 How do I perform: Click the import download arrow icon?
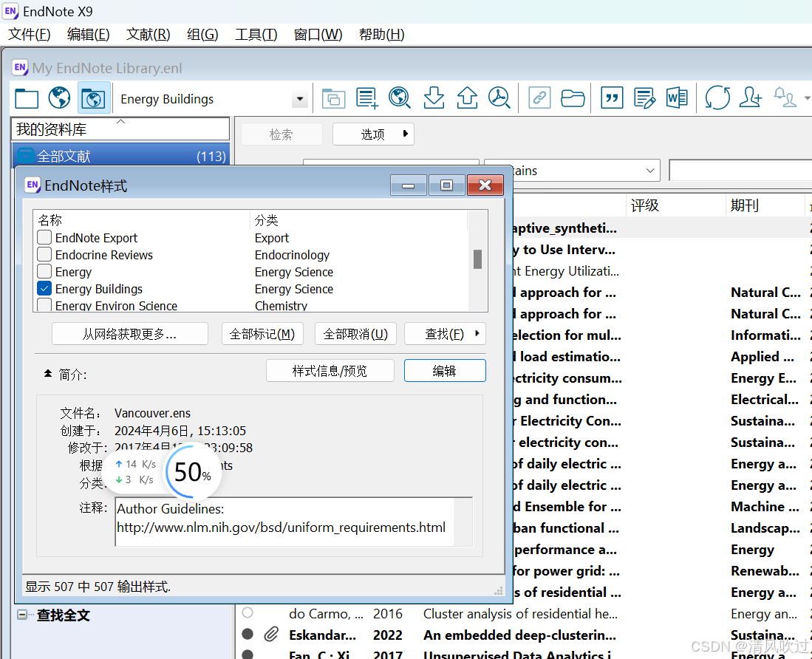434,98
